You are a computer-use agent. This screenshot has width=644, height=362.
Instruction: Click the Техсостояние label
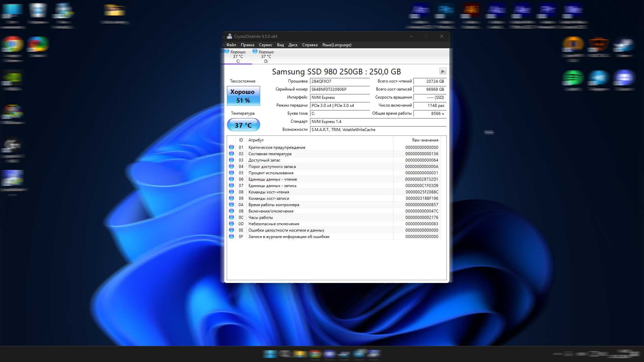click(x=243, y=81)
